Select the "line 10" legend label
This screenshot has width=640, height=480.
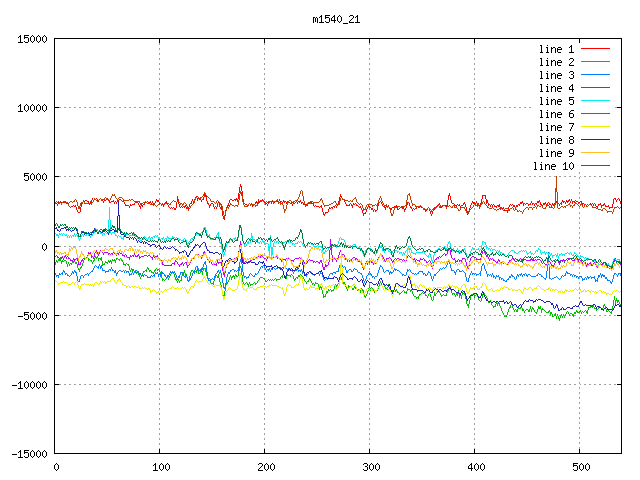pos(554,166)
